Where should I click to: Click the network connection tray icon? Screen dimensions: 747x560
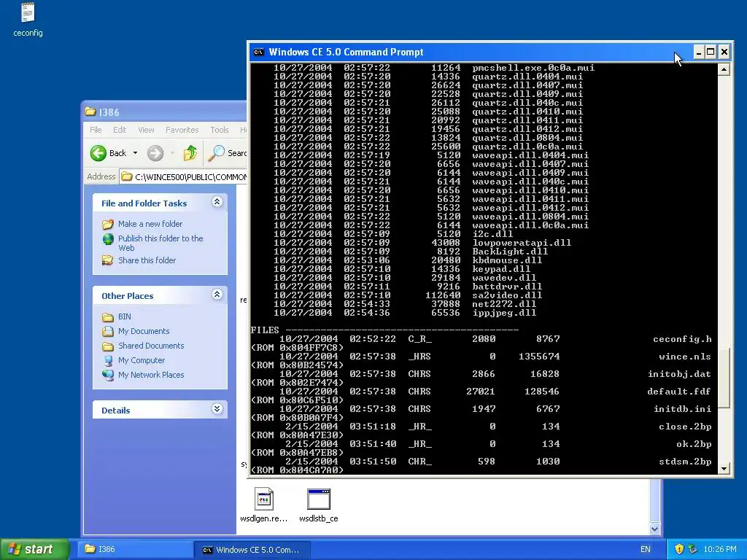[693, 549]
